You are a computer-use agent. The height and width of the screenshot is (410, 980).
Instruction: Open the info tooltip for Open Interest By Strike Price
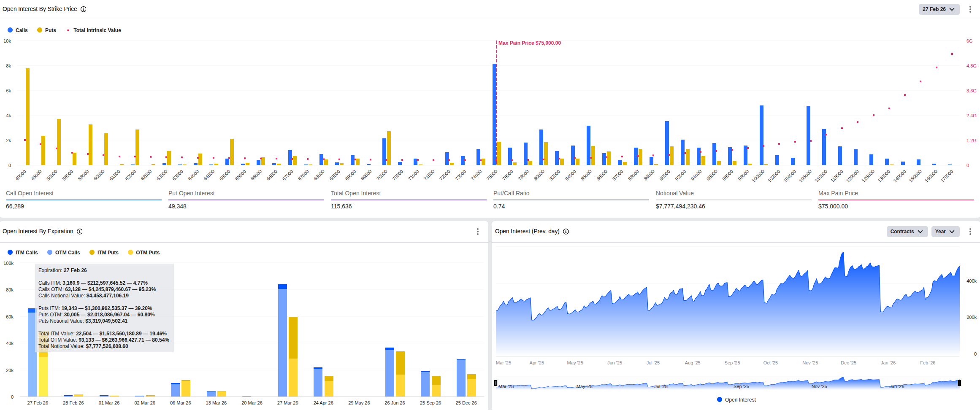[83, 9]
